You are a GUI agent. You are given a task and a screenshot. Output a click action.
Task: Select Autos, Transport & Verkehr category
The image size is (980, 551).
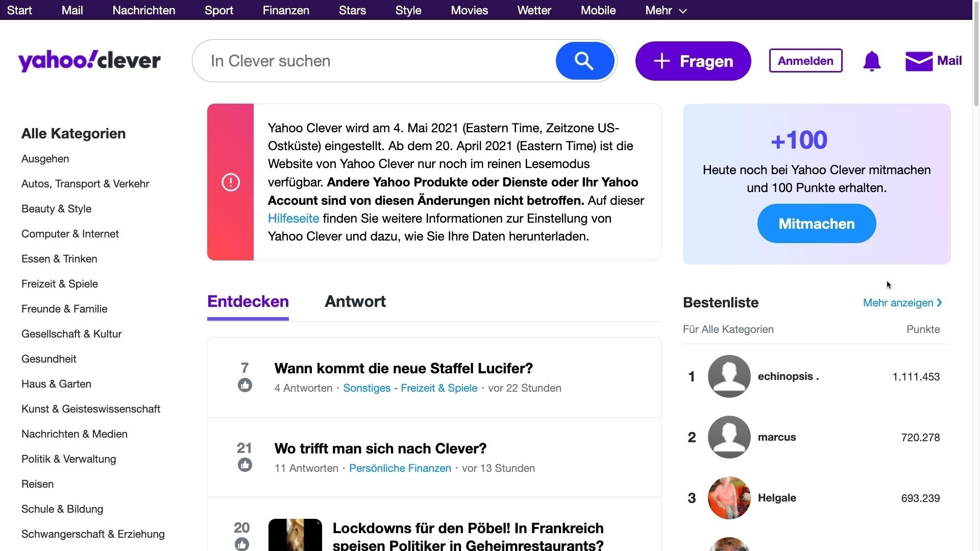(x=85, y=184)
